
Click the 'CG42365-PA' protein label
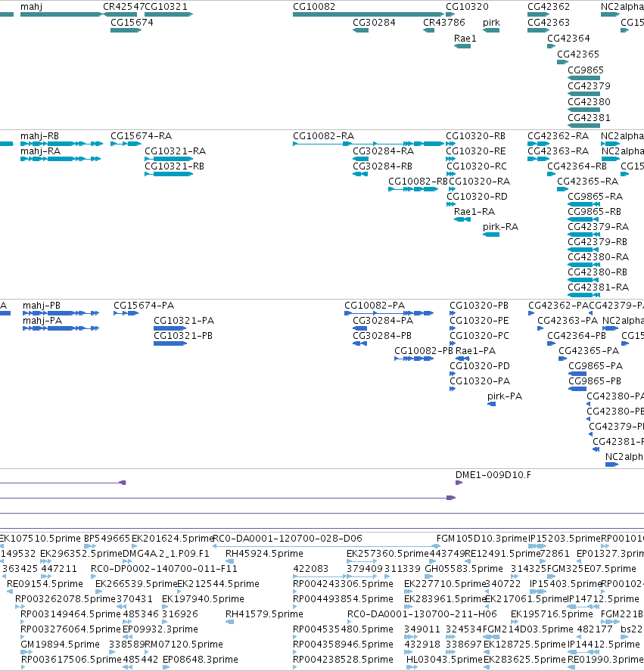pyautogui.click(x=589, y=350)
